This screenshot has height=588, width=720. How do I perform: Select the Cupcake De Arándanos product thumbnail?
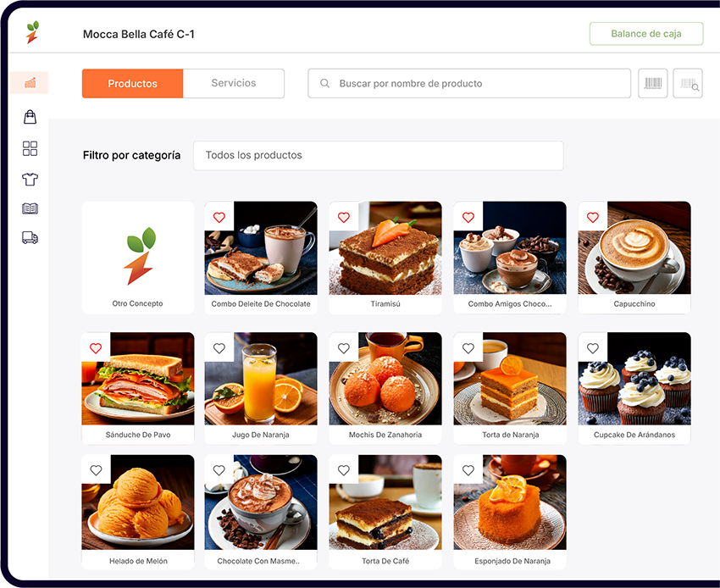pyautogui.click(x=634, y=378)
